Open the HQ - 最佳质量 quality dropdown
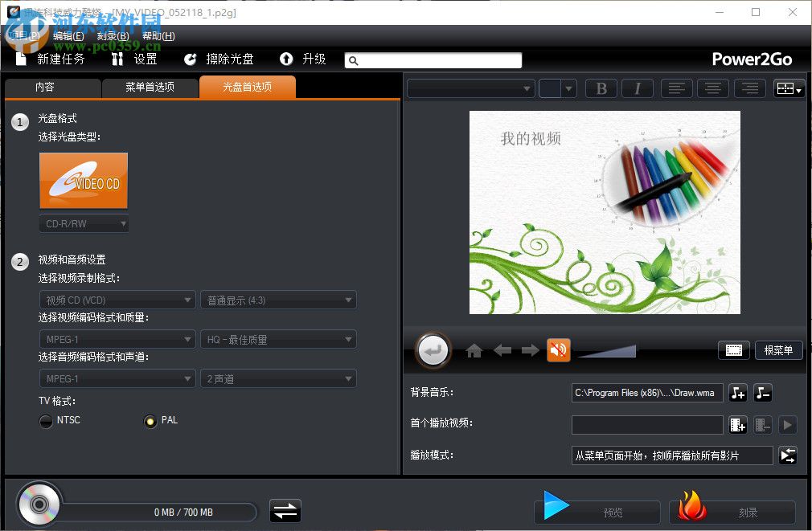 279,340
